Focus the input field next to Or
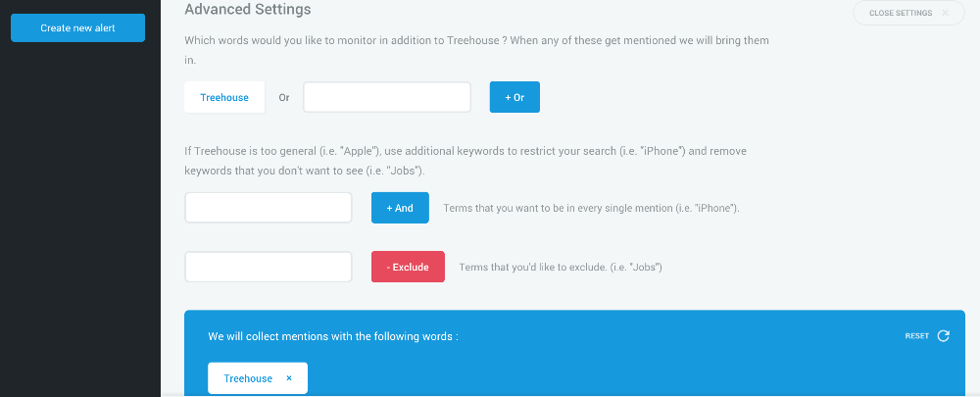980x397 pixels. tap(387, 97)
